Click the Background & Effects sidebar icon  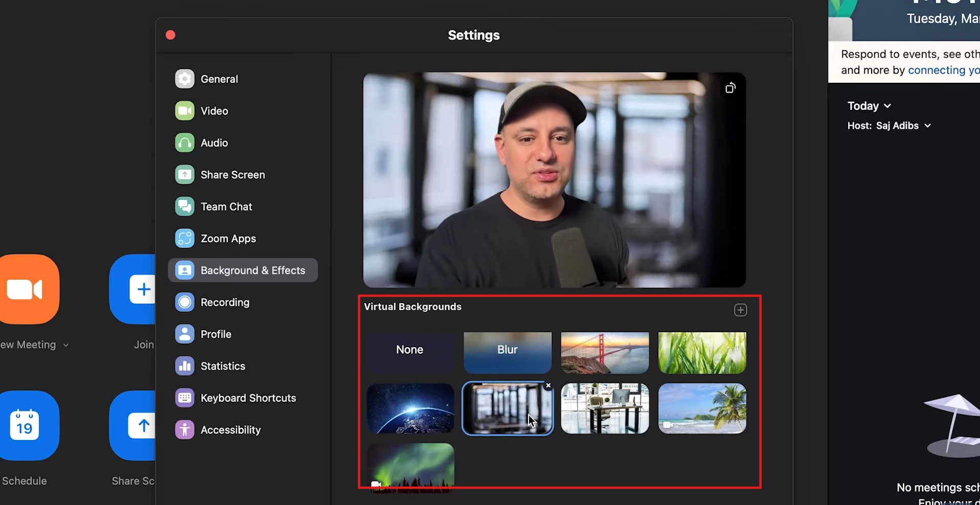point(185,270)
